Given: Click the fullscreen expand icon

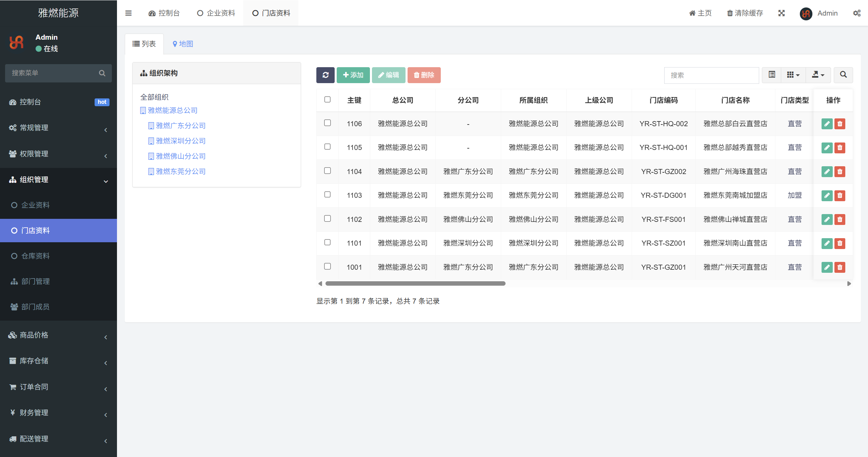Looking at the screenshot, I should click(x=782, y=13).
